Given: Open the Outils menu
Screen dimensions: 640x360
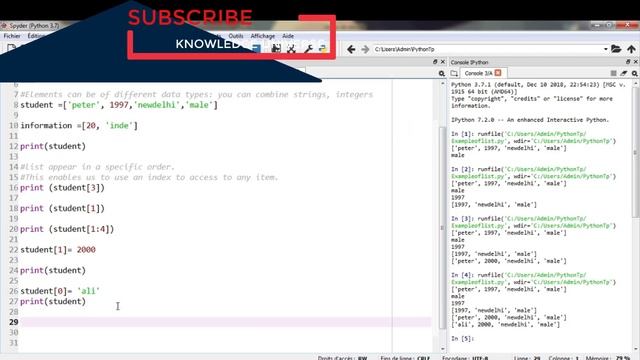Looking at the screenshot, I should [x=236, y=36].
